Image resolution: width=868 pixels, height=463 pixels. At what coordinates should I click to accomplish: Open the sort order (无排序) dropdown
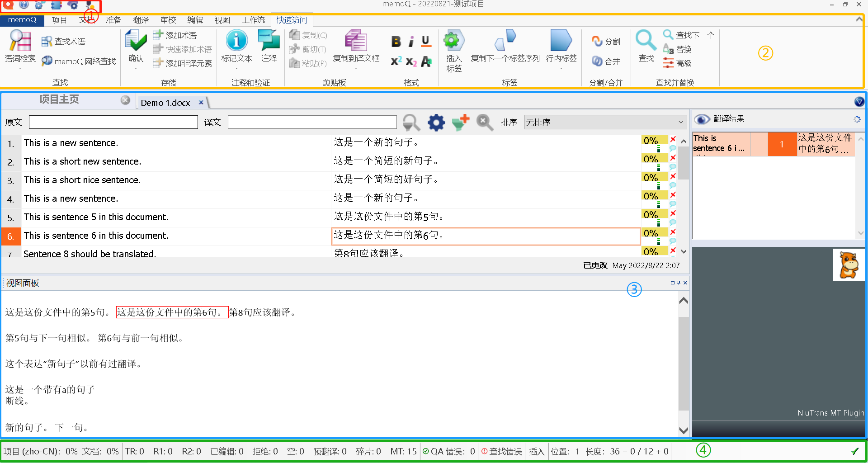(605, 123)
